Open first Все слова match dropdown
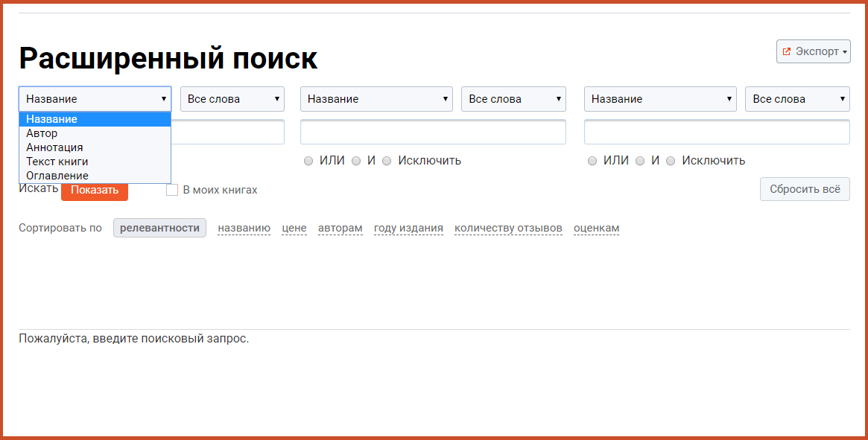This screenshot has height=440, width=868. tap(232, 99)
